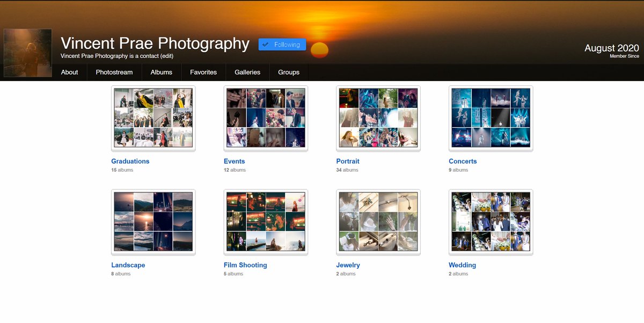Image resolution: width=644 pixels, height=323 pixels.
Task: Click the Concerts title link
Action: (463, 161)
